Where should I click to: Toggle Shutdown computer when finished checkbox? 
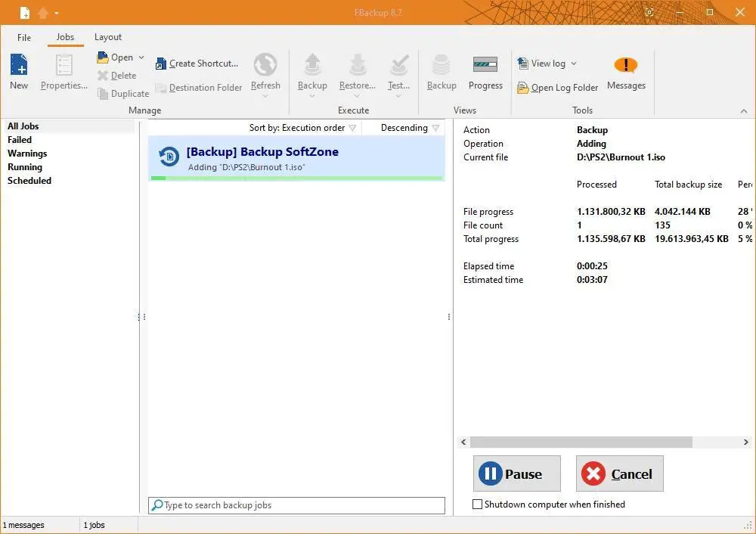tap(477, 504)
